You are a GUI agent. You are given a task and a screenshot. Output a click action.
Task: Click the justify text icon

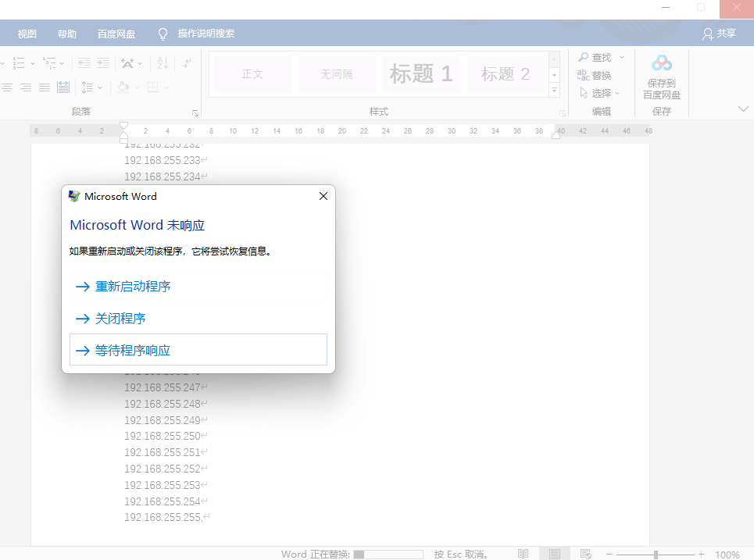coord(45,87)
